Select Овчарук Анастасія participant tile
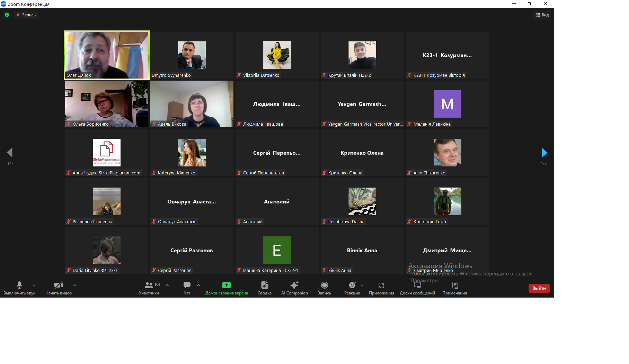The image size is (629, 364). [192, 202]
